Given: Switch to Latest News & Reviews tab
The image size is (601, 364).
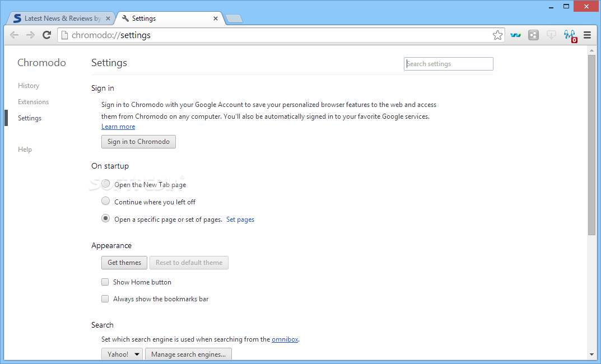Looking at the screenshot, I should [x=62, y=18].
